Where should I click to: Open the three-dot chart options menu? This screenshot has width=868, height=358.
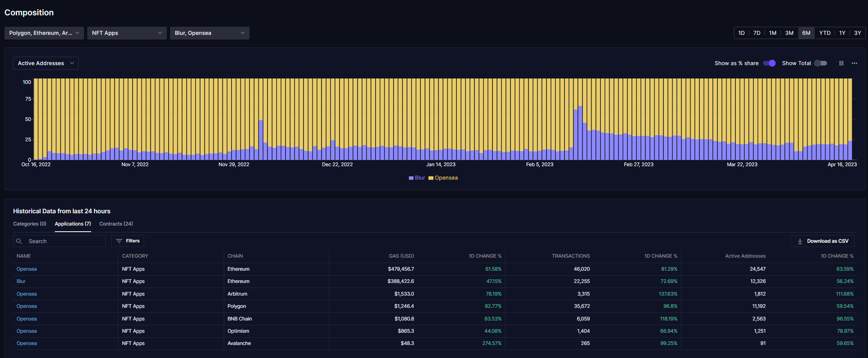854,63
